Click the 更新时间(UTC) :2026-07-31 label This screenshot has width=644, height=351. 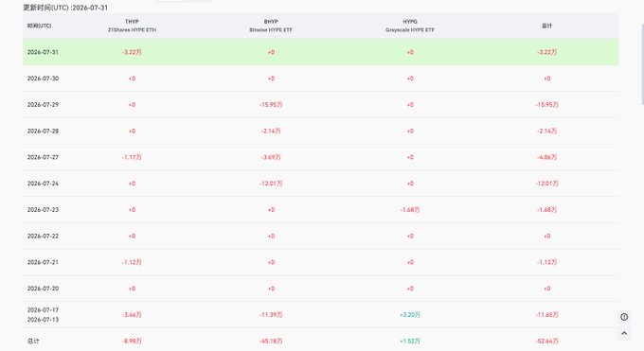[65, 8]
